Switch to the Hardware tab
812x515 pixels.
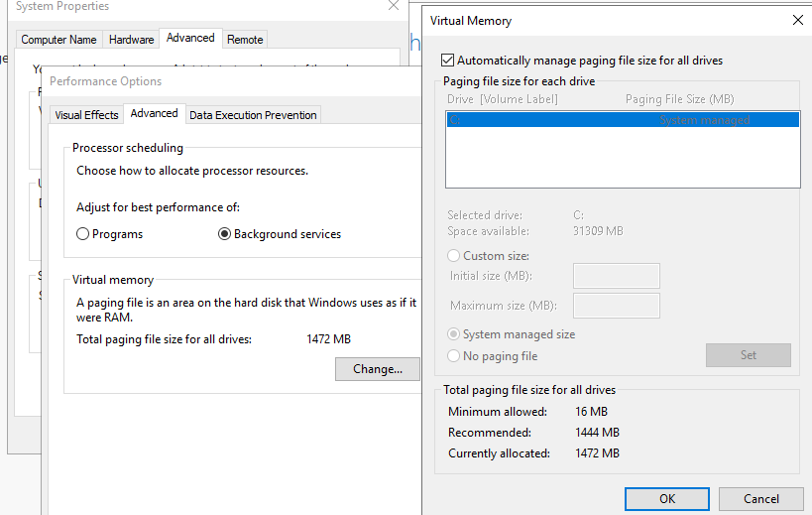point(131,40)
